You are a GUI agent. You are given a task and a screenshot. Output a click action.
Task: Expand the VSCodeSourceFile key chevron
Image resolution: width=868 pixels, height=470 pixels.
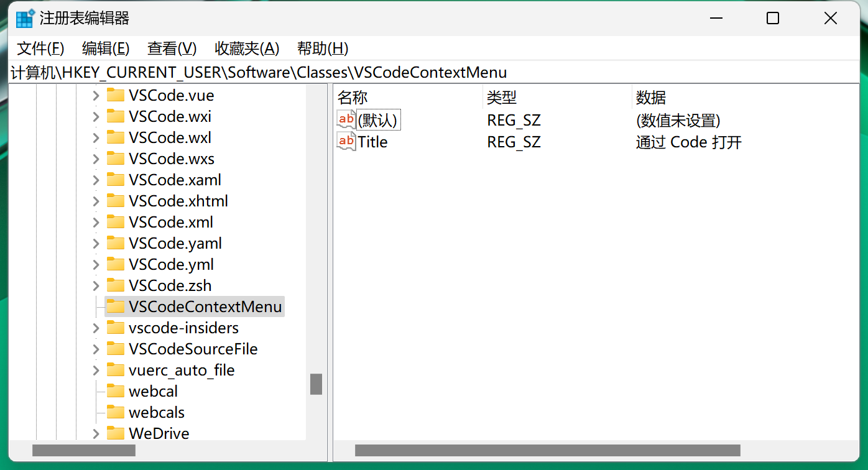click(96, 349)
